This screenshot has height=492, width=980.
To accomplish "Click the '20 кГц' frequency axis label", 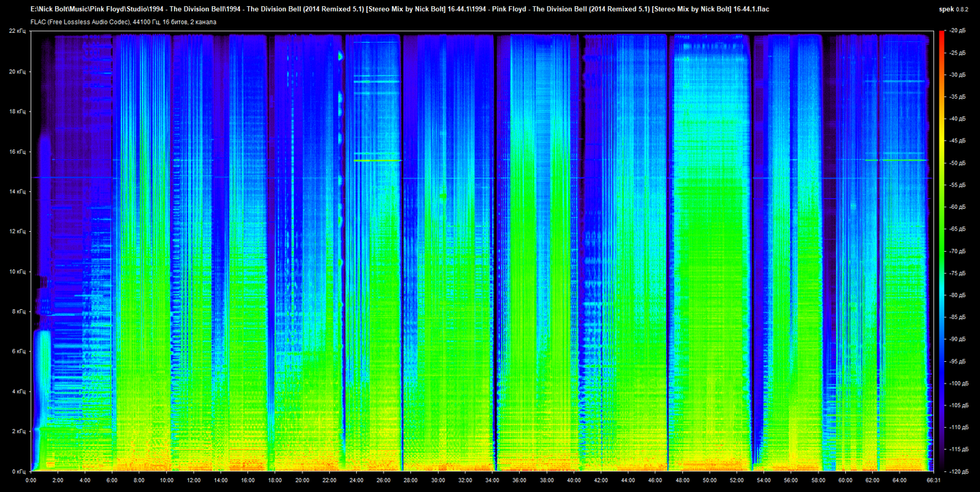I will pyautogui.click(x=18, y=71).
